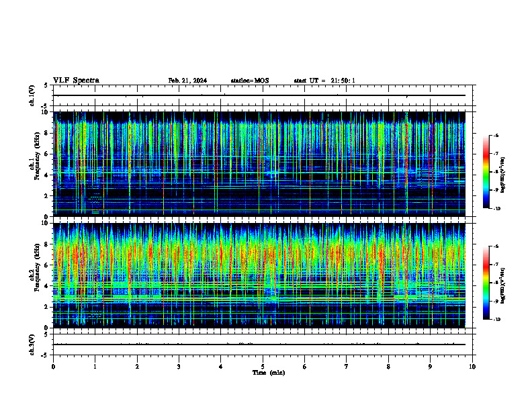This screenshot has height=411, width=532.
Task: Click time axis tick label "6"
Action: 305,367
